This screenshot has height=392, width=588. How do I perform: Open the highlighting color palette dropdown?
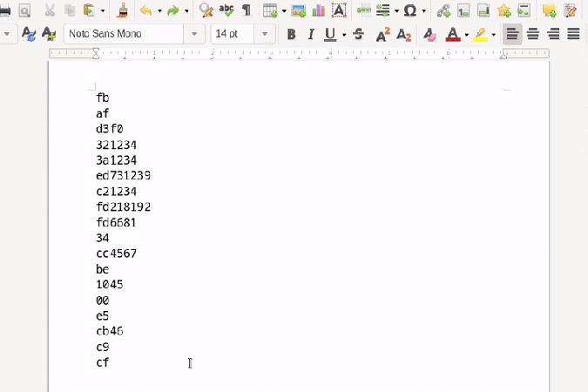tap(494, 35)
